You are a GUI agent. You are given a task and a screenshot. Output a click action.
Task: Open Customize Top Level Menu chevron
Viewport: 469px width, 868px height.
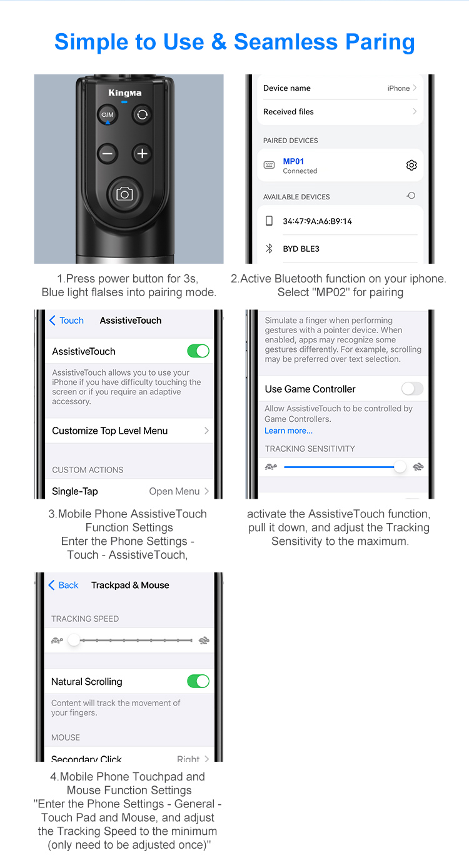tap(206, 431)
